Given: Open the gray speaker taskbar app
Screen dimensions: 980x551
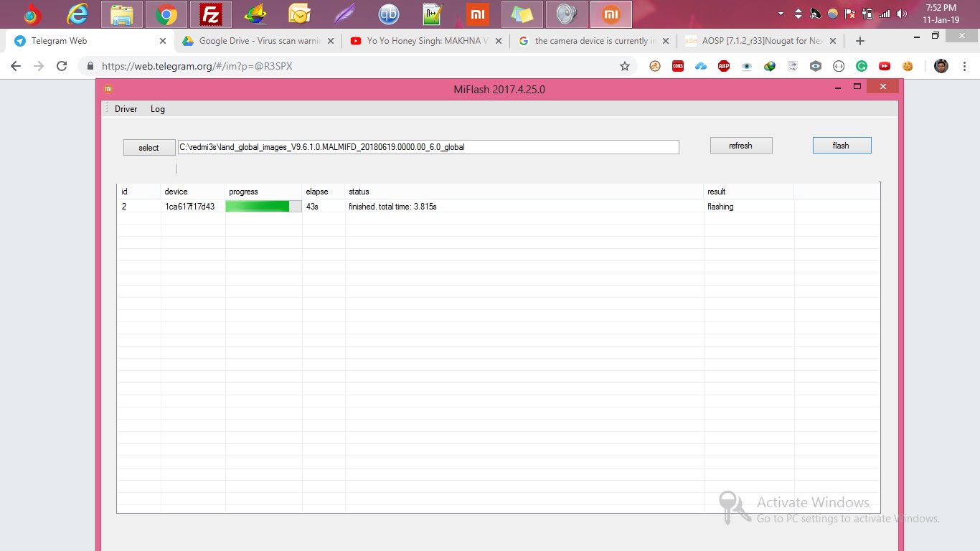Looking at the screenshot, I should click(567, 14).
